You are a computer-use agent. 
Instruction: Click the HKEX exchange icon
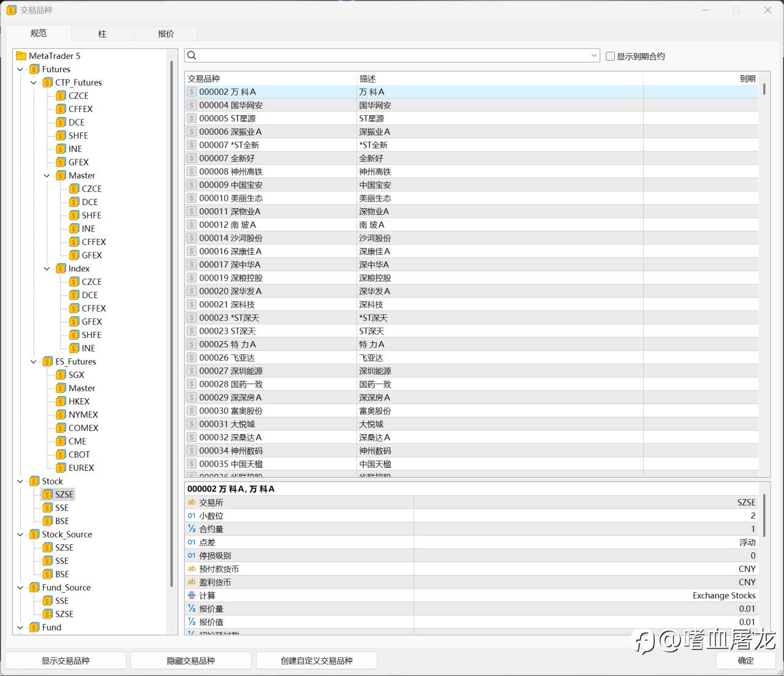[x=61, y=401]
